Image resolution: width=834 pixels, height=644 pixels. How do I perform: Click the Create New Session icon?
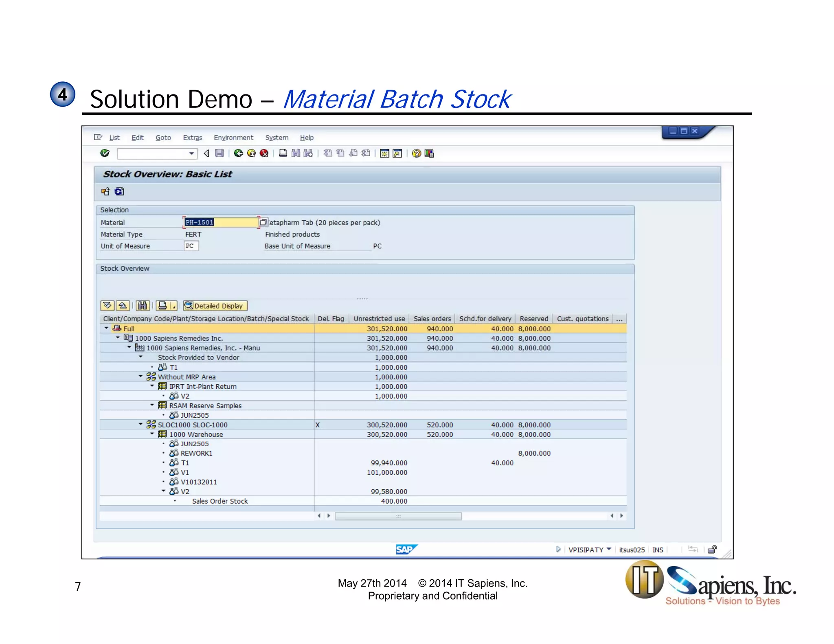coord(384,153)
